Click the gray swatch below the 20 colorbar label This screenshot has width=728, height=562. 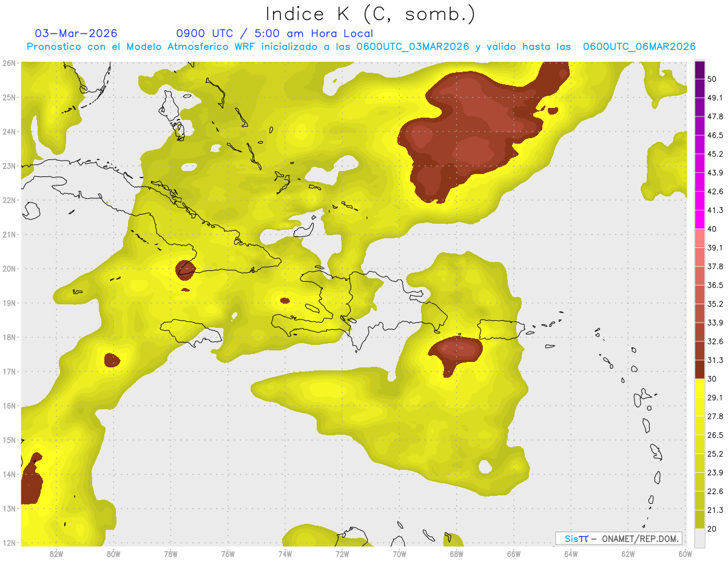click(x=699, y=537)
